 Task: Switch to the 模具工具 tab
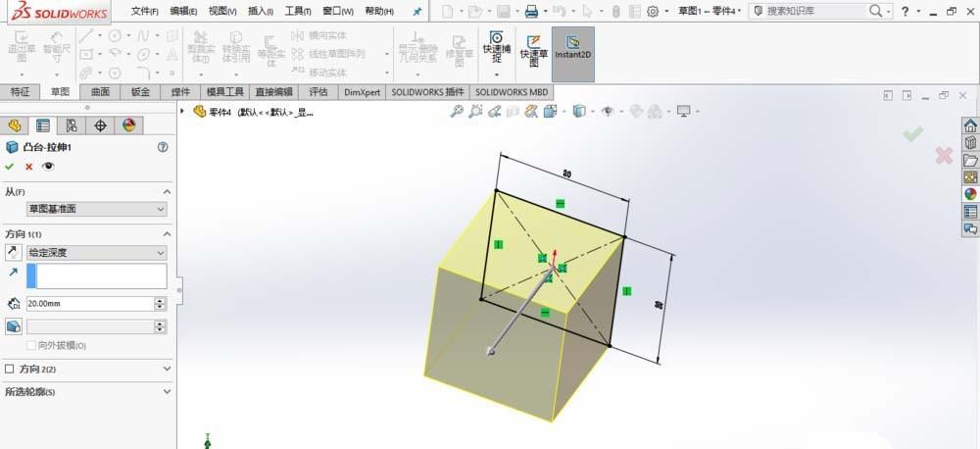[225, 92]
